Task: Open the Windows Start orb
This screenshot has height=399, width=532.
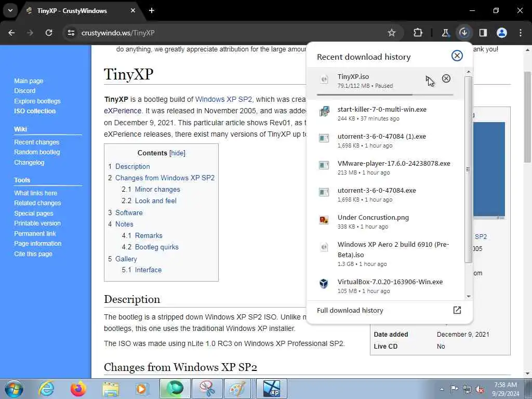Action: (x=14, y=389)
